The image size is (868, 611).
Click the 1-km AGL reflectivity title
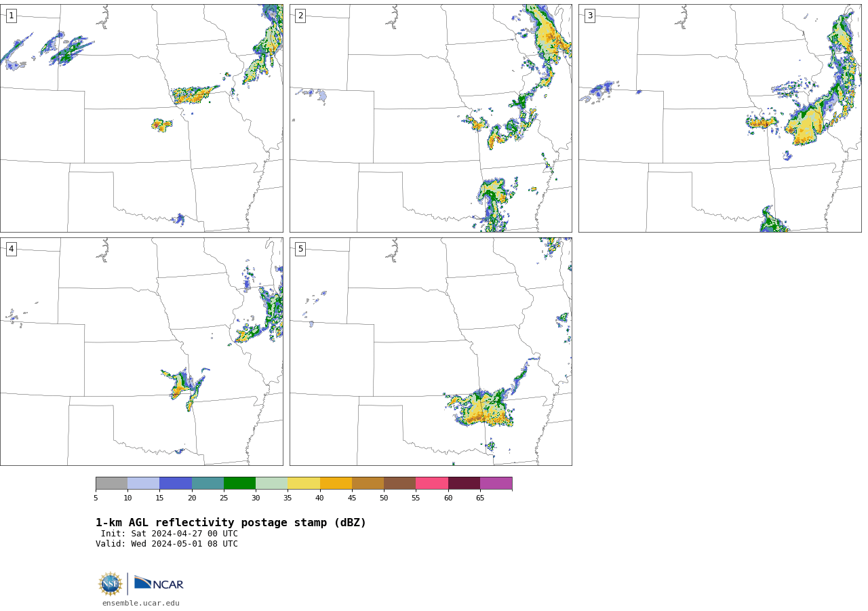(231, 523)
